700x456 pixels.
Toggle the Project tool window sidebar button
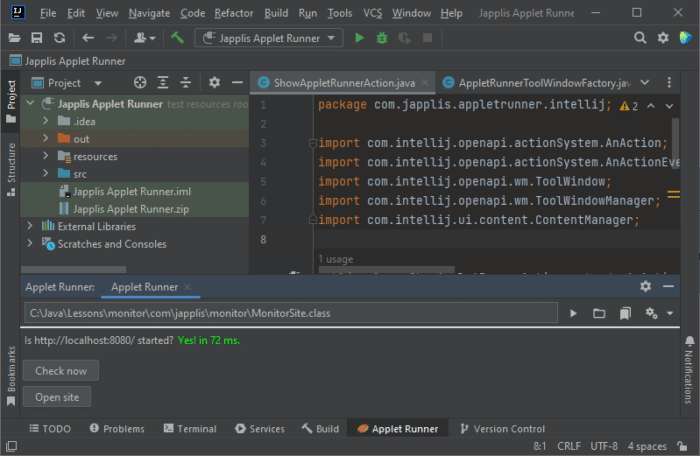click(11, 101)
